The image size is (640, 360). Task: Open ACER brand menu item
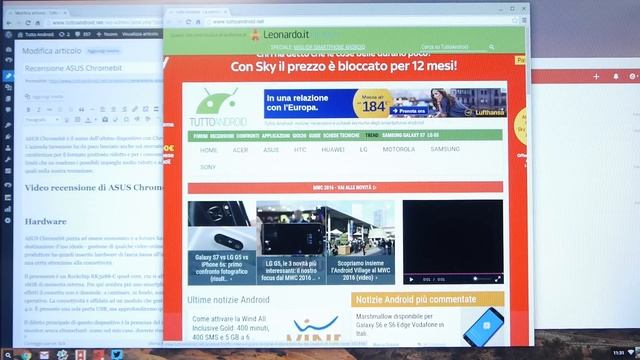tap(240, 150)
